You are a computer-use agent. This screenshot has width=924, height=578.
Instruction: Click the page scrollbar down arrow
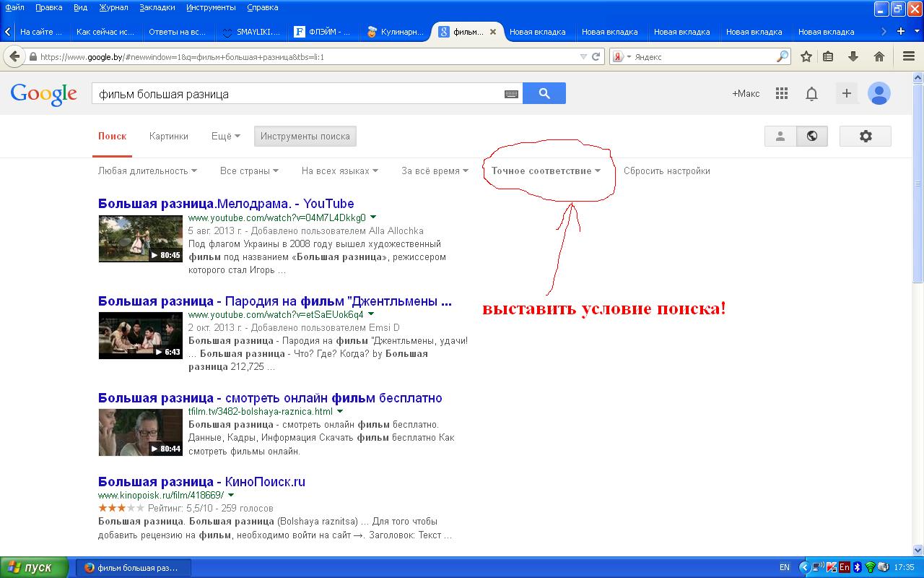coord(918,551)
